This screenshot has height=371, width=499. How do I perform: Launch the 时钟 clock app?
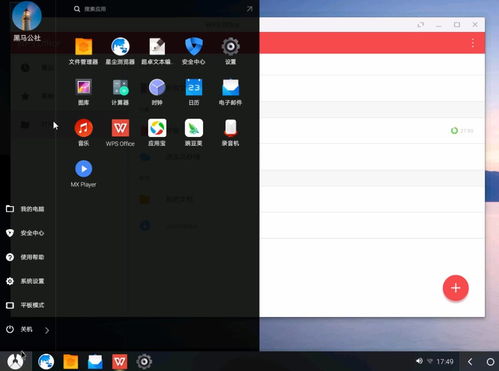click(x=157, y=92)
